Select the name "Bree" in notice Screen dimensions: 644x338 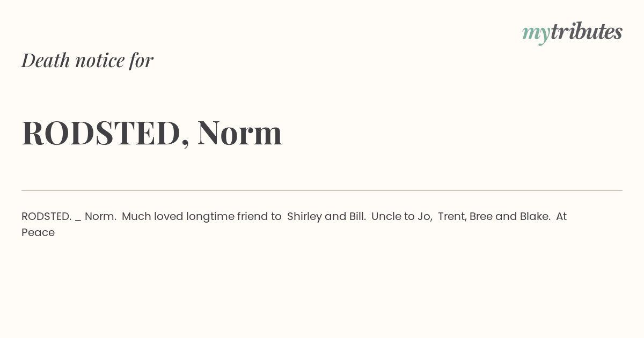click(x=481, y=216)
